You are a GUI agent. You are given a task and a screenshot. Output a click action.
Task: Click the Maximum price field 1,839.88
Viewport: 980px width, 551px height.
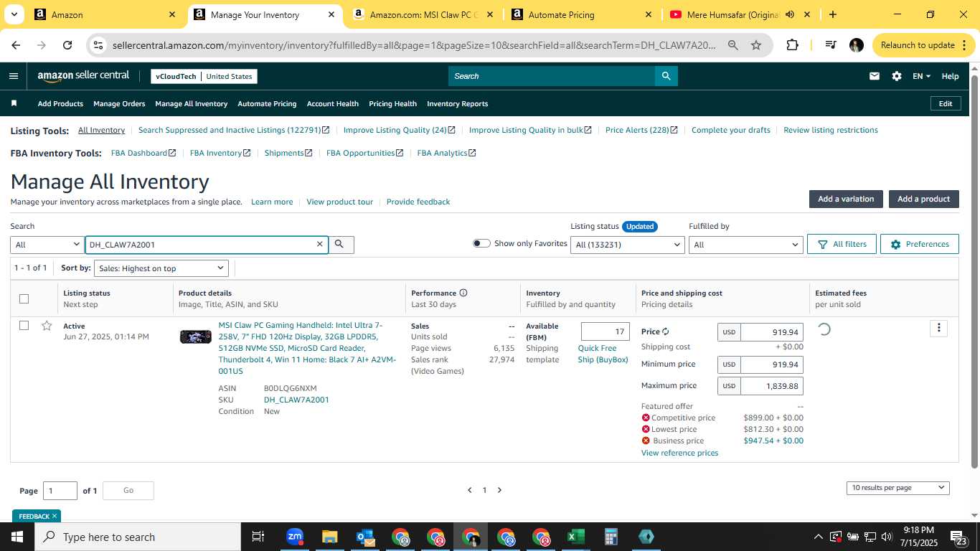click(772, 386)
